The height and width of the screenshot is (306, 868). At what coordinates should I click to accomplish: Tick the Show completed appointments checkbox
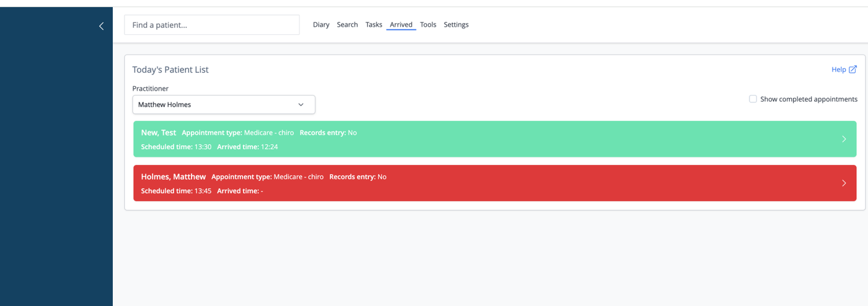pyautogui.click(x=753, y=99)
